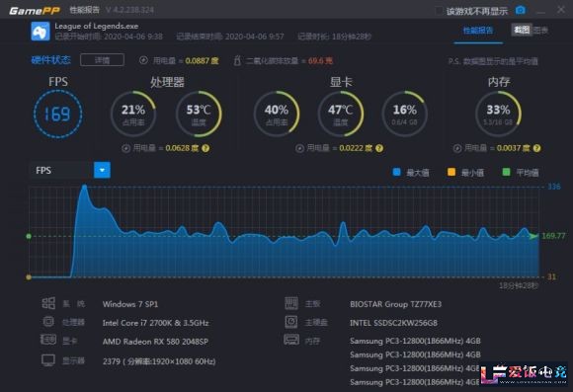Click the processor power usage help icon
The width and height of the screenshot is (573, 392).
pos(205,148)
